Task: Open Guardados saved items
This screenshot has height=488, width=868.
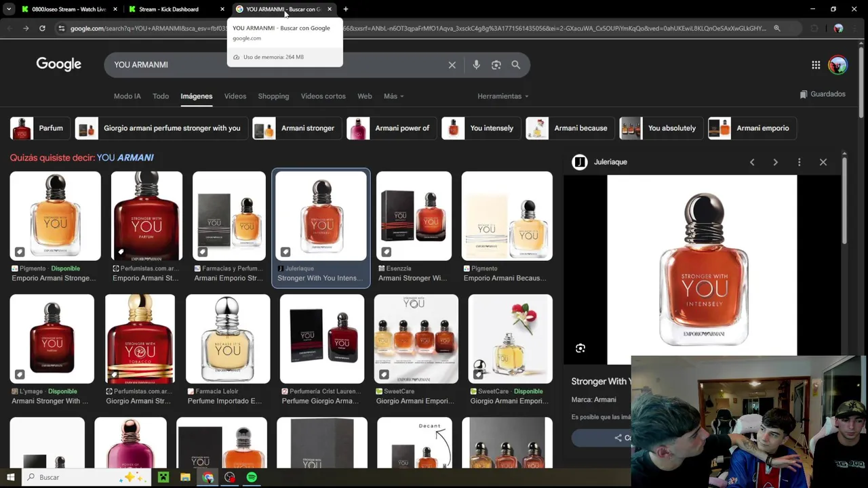Action: [x=822, y=94]
